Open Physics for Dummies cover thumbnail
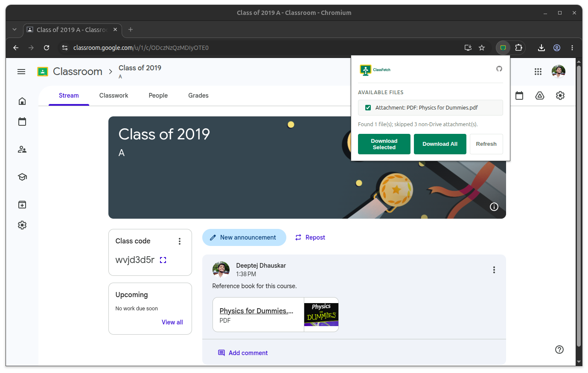Image resolution: width=588 pixels, height=373 pixels. point(321,315)
